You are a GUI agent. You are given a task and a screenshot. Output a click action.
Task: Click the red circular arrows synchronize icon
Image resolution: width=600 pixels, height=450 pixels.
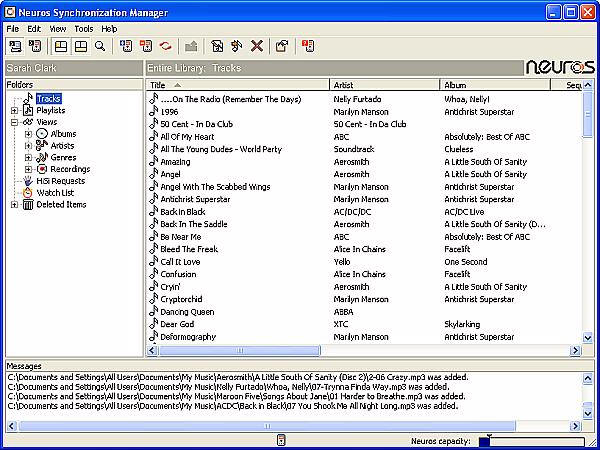coord(166,46)
